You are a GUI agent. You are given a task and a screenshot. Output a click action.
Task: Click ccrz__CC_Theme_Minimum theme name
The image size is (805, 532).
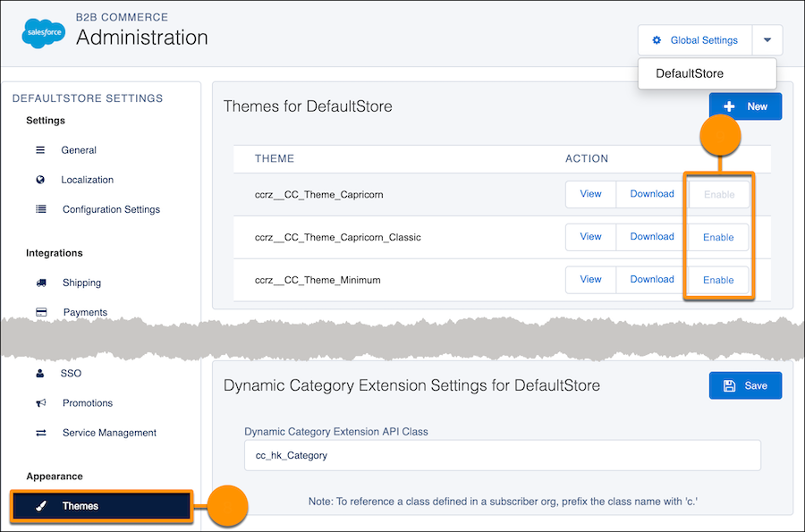[x=318, y=280]
